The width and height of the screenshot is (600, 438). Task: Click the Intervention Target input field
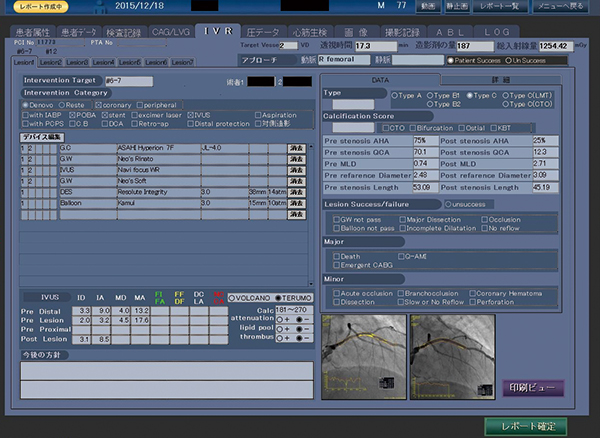tap(128, 80)
